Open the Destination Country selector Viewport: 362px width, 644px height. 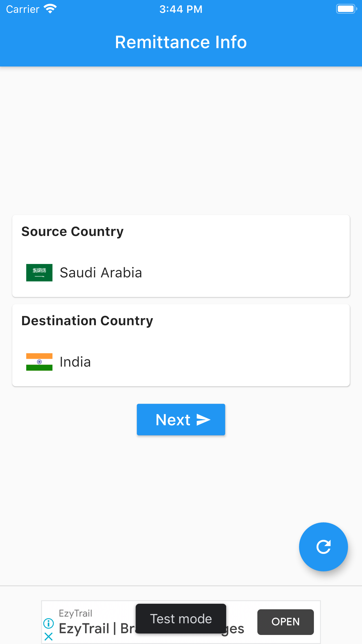tap(181, 345)
